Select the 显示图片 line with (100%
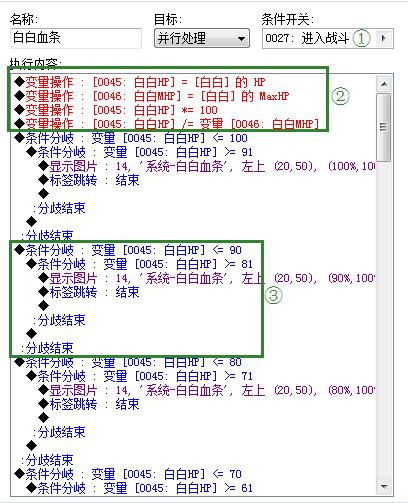 click(207, 166)
